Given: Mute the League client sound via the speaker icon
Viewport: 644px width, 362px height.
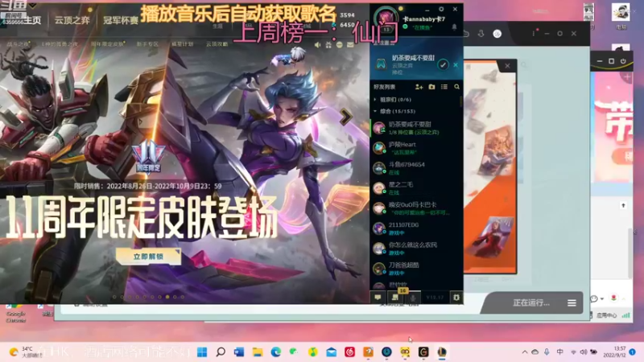Looking at the screenshot, I should point(317,45).
